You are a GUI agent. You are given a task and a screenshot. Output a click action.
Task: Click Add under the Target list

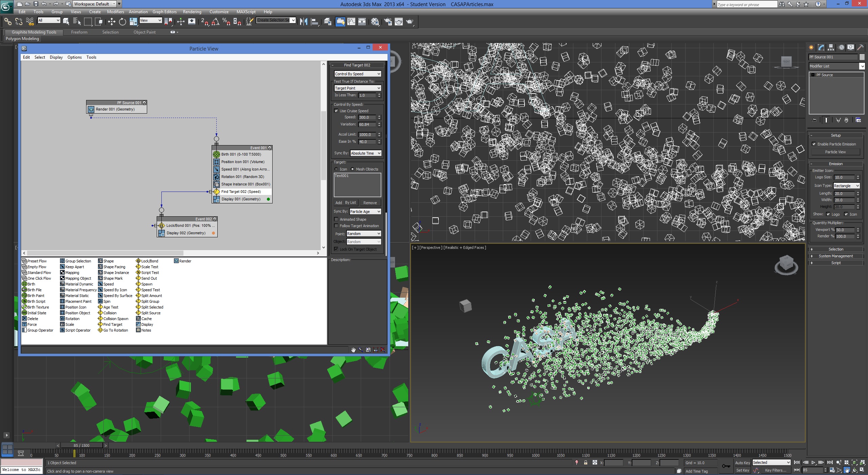click(339, 202)
